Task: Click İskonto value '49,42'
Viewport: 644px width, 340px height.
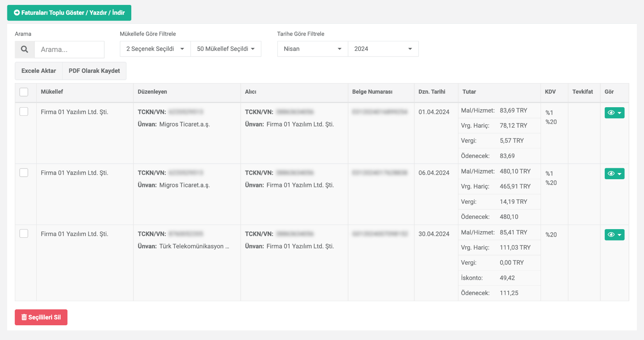Action: tap(507, 278)
